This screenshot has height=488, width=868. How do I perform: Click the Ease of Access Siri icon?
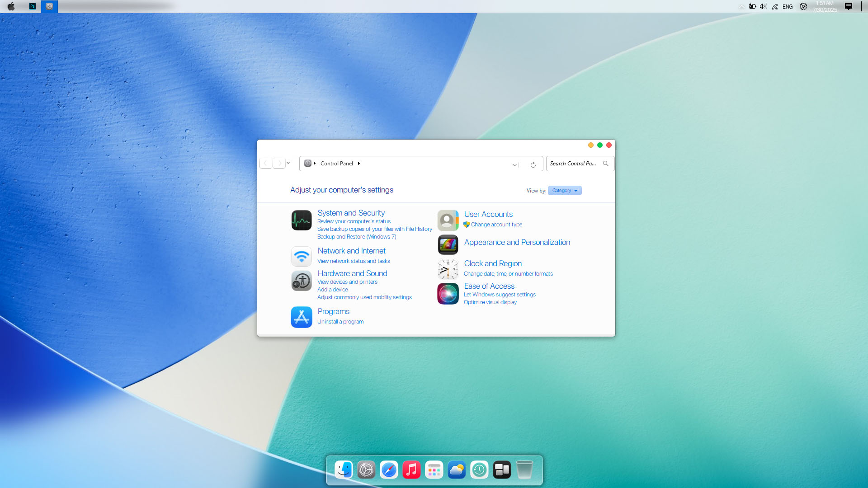[x=448, y=294]
